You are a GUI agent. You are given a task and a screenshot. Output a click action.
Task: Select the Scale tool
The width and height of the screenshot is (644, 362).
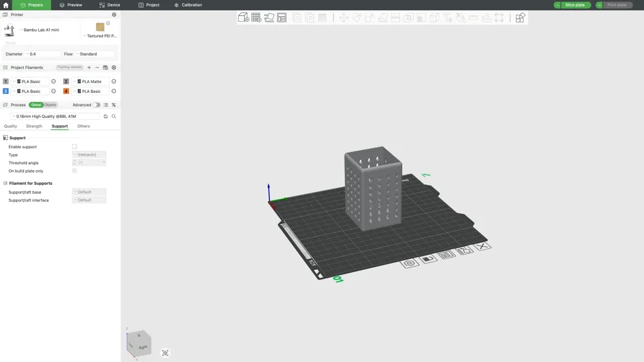[x=369, y=17]
